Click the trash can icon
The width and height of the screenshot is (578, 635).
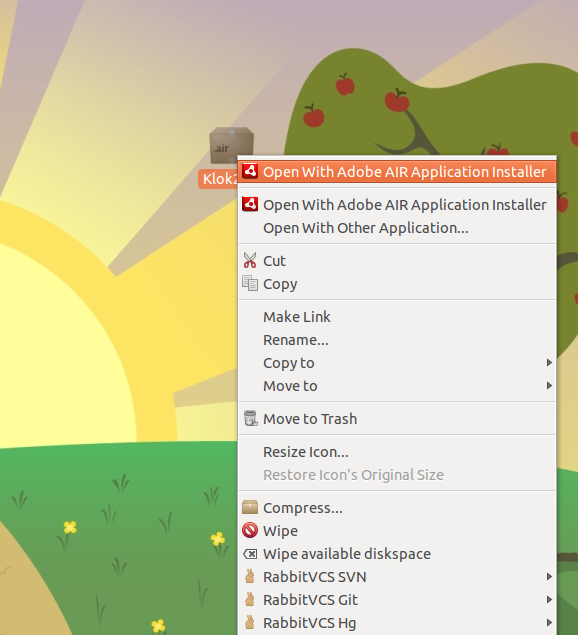click(x=250, y=418)
